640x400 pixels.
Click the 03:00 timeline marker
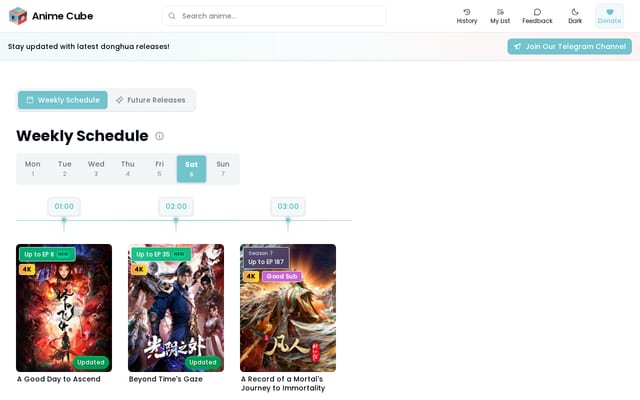pos(288,207)
